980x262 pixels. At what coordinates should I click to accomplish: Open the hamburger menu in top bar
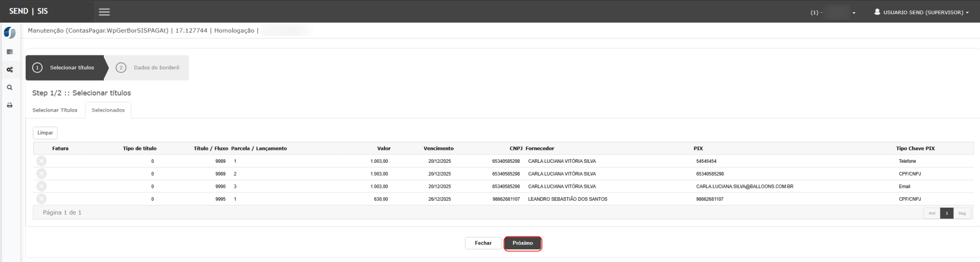(104, 12)
